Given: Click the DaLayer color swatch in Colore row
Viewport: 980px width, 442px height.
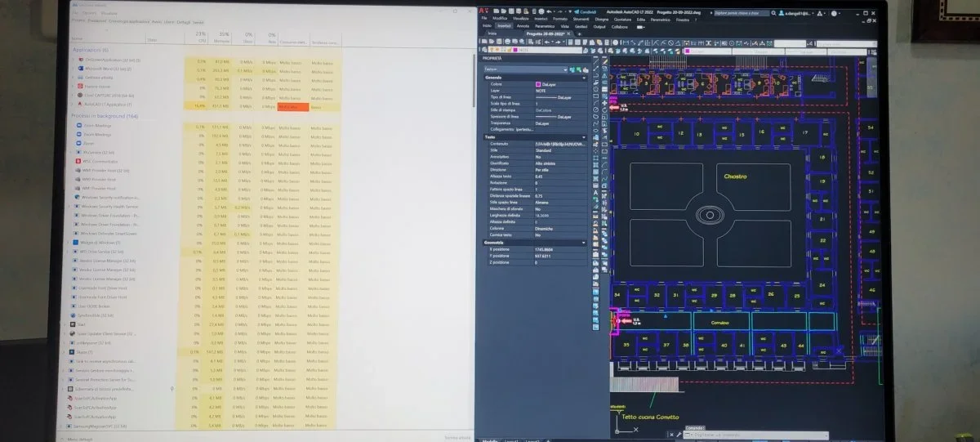Looking at the screenshot, I should coord(538,84).
